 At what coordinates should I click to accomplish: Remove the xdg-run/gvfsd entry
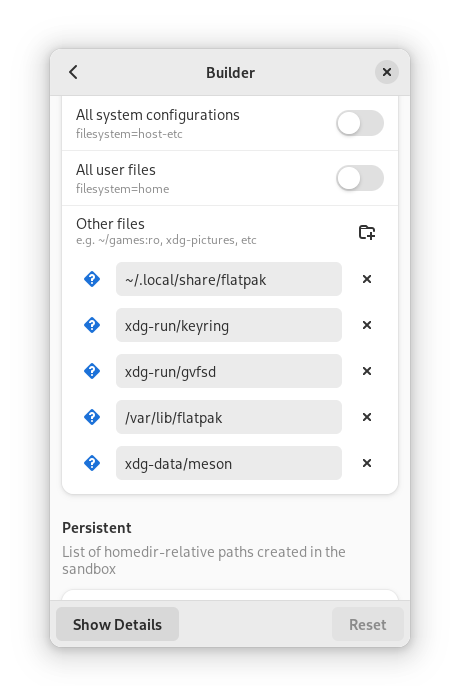[367, 371]
